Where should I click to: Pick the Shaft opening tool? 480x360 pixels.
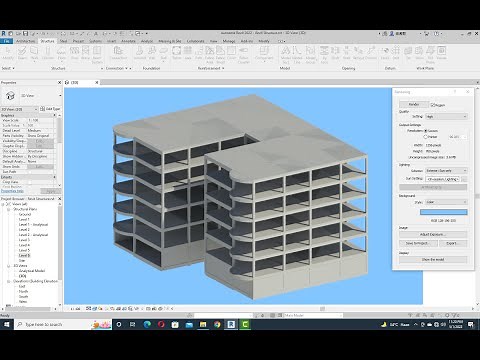click(335, 53)
